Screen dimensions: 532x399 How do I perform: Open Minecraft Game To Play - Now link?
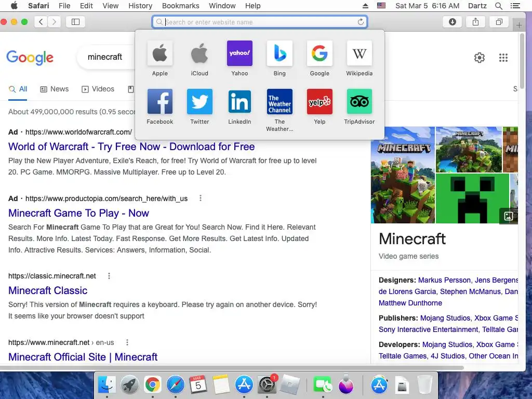[x=79, y=213]
